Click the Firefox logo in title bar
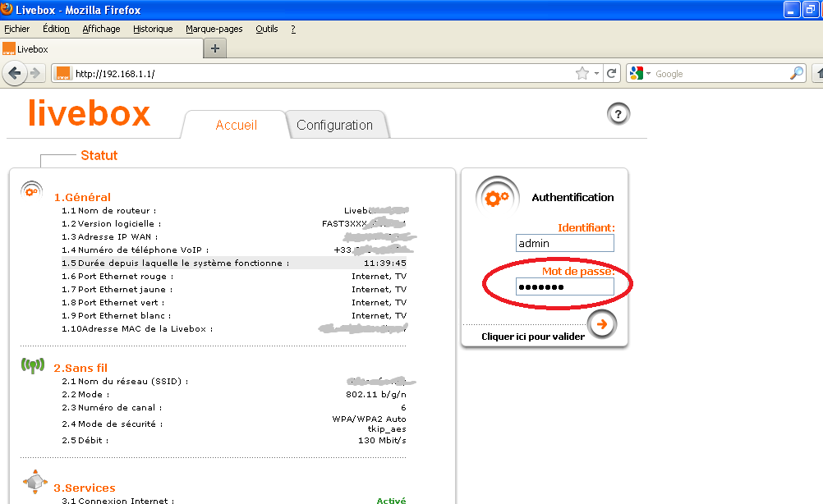Viewport: 823px width, 504px height. (7, 9)
